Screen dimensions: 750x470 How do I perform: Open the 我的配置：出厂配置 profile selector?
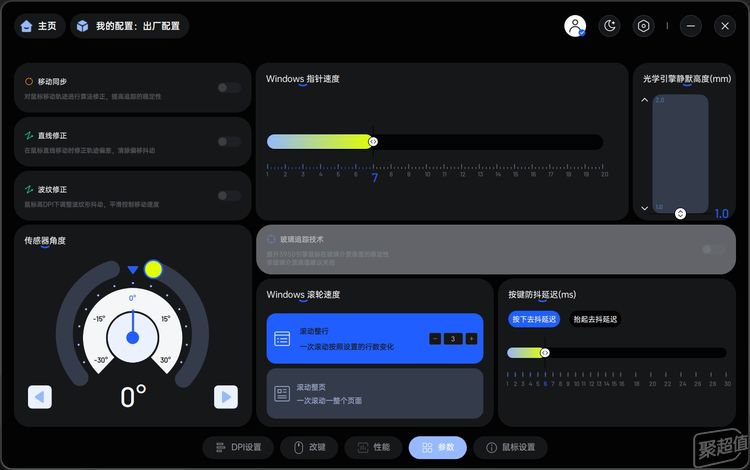[129, 26]
